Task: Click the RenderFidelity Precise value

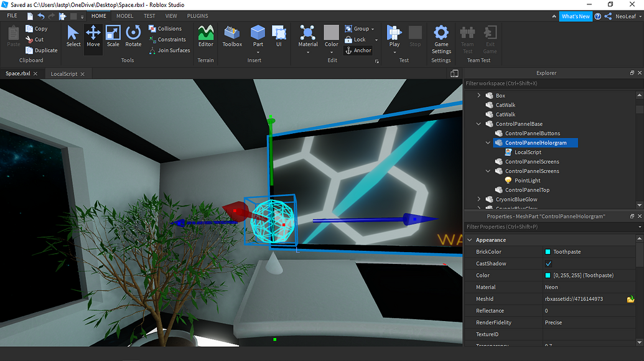Action: coord(589,322)
